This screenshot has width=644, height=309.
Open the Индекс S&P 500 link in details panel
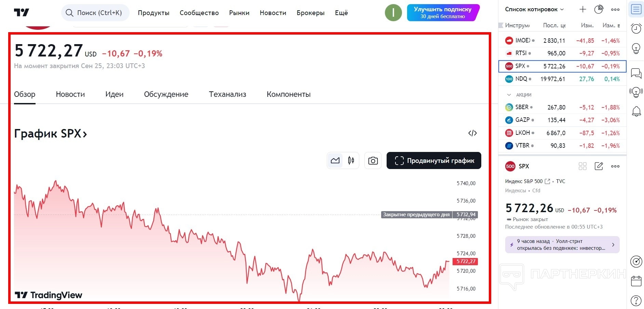point(527,181)
